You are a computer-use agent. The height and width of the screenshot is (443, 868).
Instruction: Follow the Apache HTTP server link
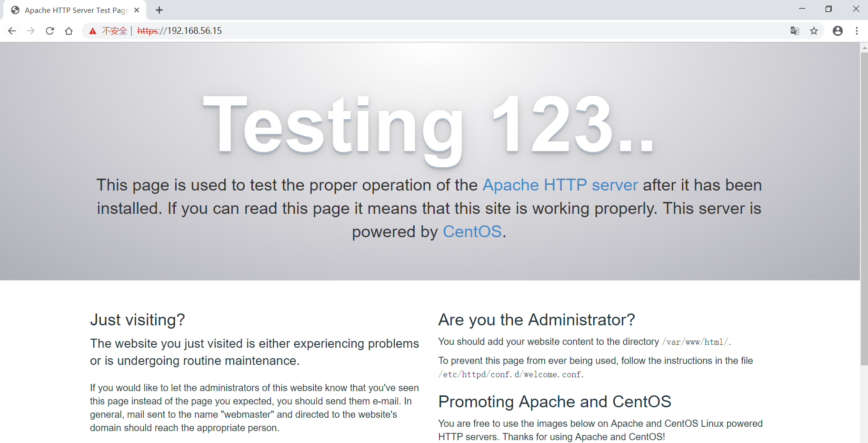click(x=560, y=185)
